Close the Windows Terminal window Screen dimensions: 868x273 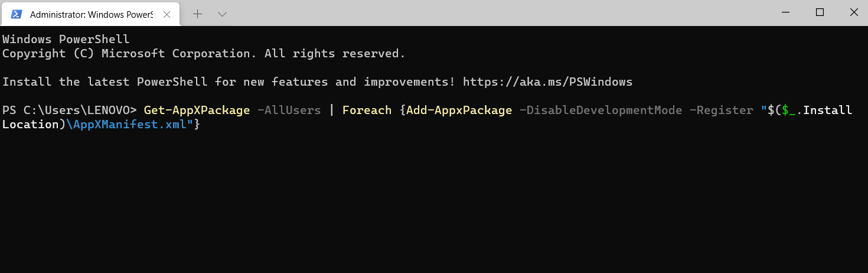(852, 12)
